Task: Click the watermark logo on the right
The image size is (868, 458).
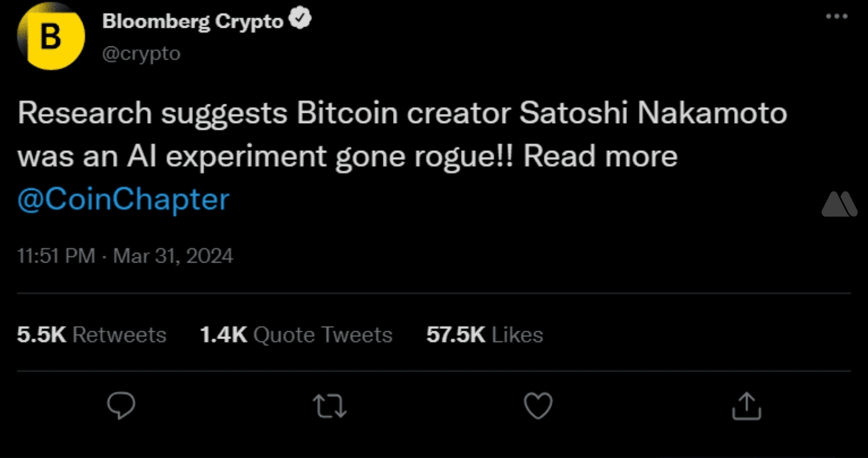Action: (x=840, y=204)
